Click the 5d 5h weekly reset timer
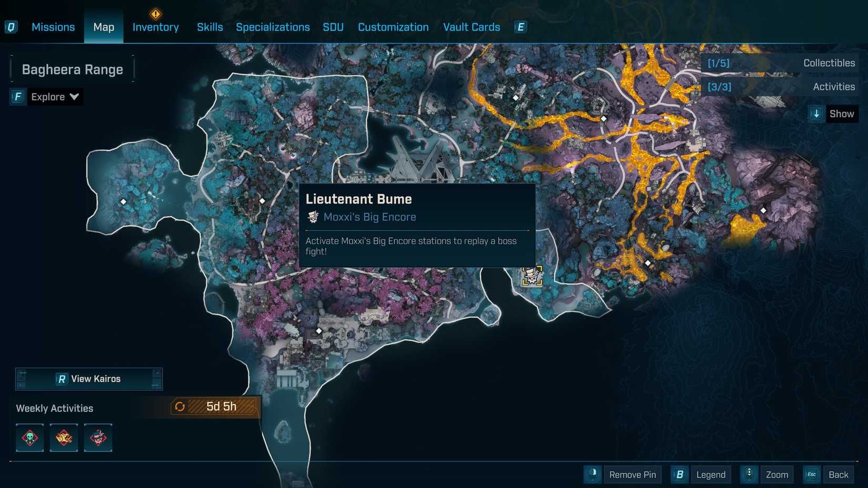This screenshot has width=868, height=488. pos(221,406)
